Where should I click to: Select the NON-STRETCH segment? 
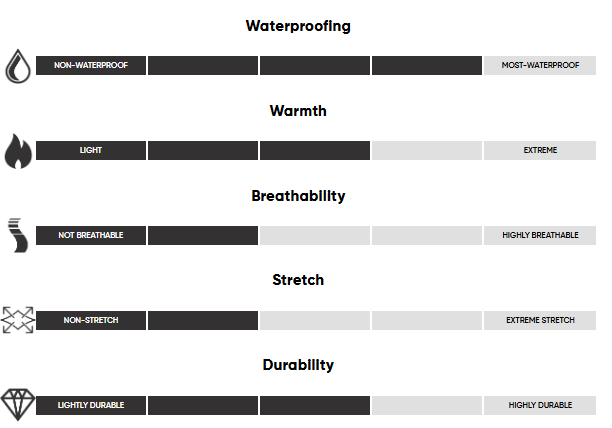91,320
